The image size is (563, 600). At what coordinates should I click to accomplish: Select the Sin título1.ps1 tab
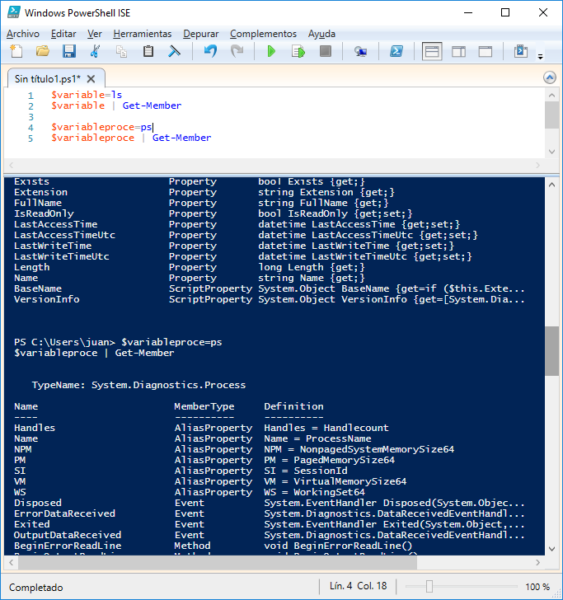(x=47, y=79)
